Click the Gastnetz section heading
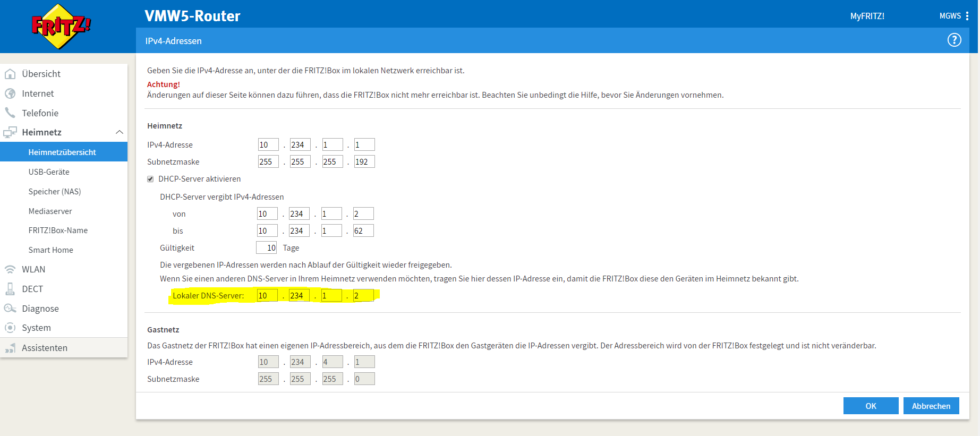980x436 pixels. click(x=163, y=329)
